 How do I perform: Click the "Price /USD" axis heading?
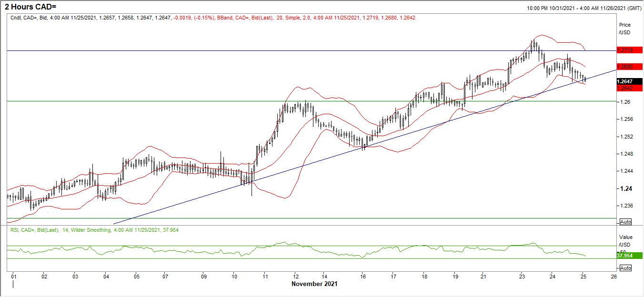pyautogui.click(x=624, y=28)
